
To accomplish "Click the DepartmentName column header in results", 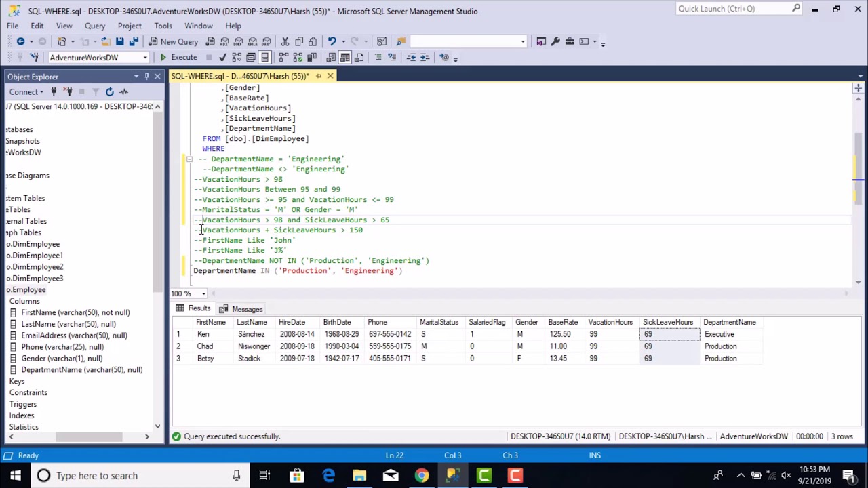I will click(x=730, y=323).
